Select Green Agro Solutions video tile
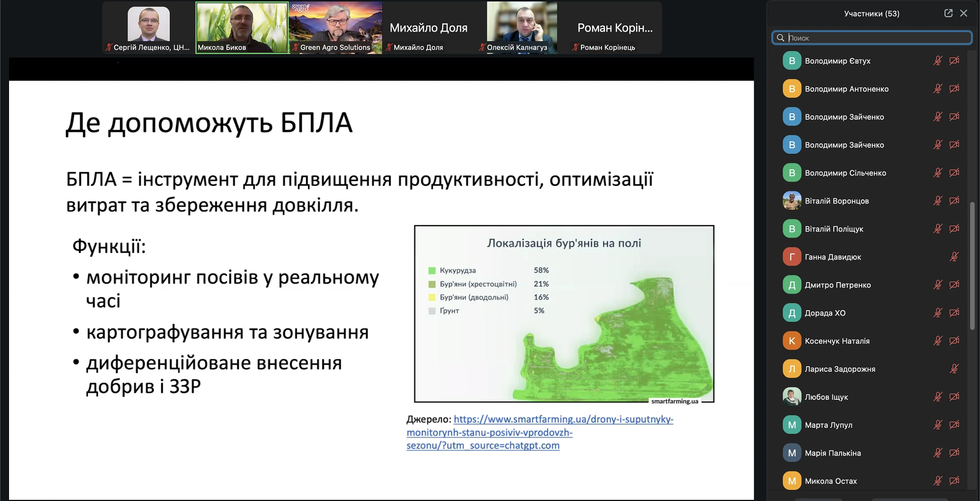Screen dimensions: 980x501 pyautogui.click(x=335, y=28)
